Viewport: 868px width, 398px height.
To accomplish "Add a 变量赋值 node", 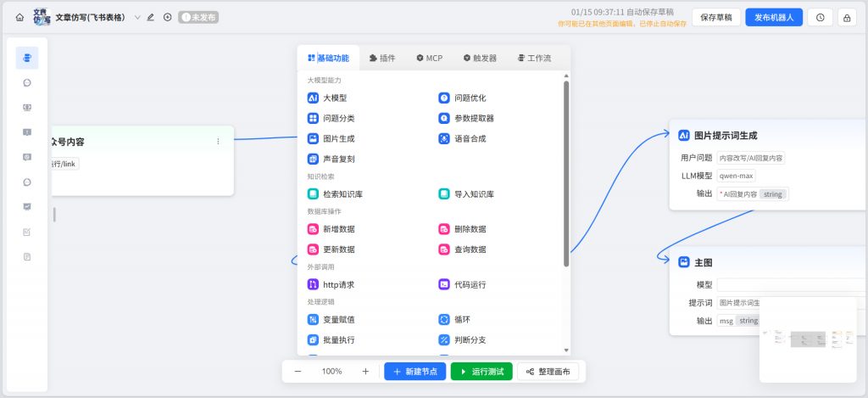I will [331, 319].
